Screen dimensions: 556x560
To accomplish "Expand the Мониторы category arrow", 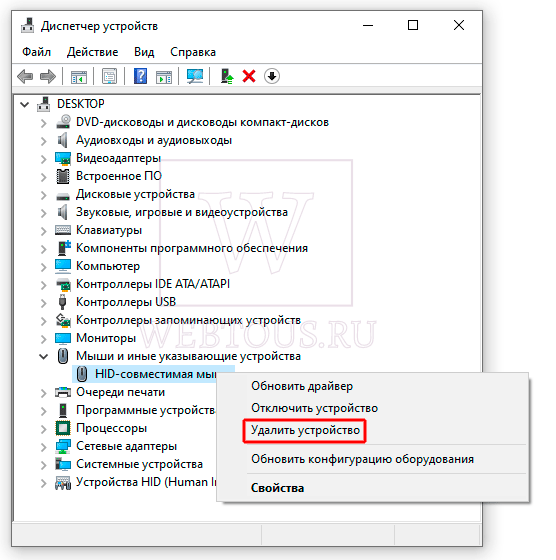I will point(44,339).
